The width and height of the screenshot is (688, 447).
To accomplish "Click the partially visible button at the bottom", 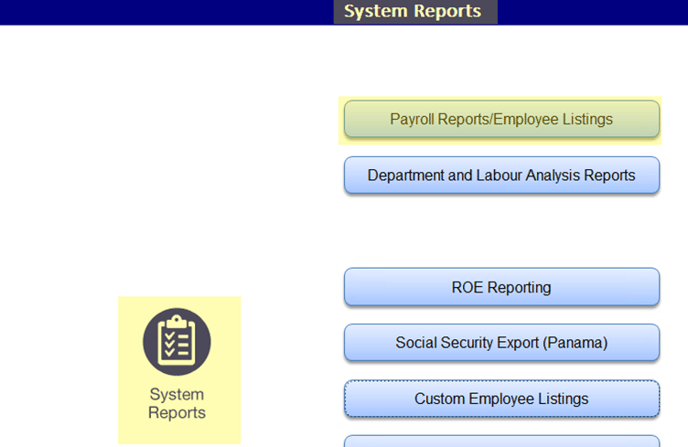I will 501,441.
